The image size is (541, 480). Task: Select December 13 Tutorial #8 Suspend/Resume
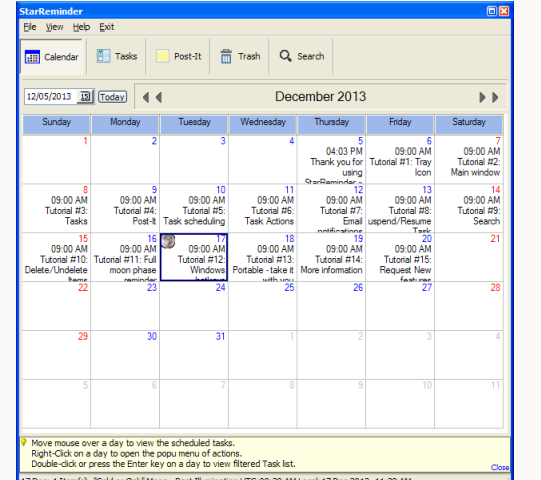[400, 208]
